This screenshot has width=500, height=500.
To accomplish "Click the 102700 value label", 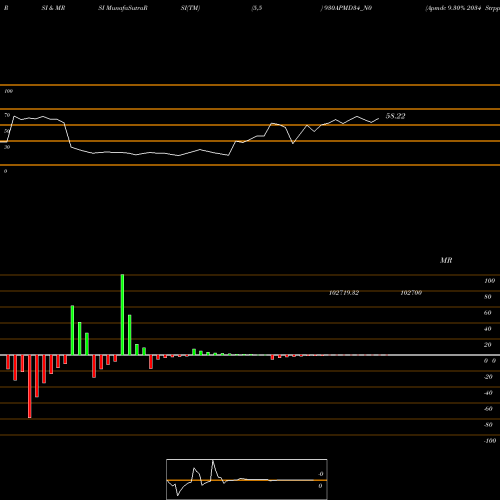I will tap(411, 293).
